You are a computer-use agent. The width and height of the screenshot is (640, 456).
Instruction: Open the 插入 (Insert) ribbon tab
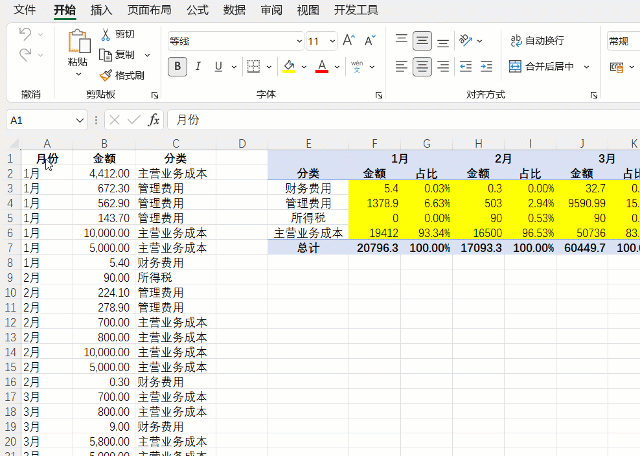click(101, 10)
